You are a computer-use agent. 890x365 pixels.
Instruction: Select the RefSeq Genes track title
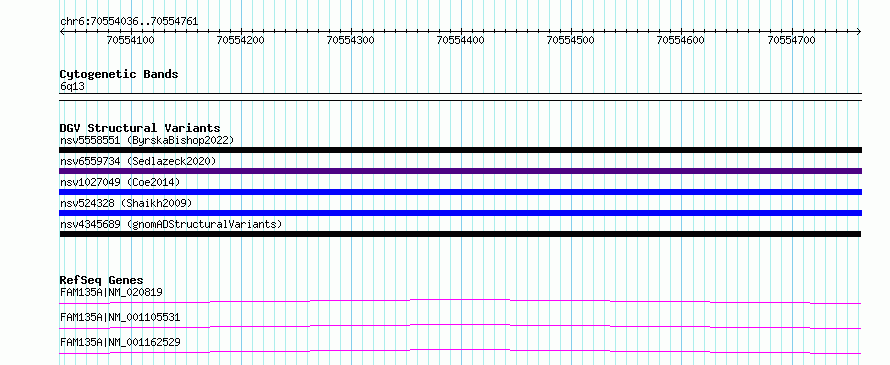(x=102, y=280)
